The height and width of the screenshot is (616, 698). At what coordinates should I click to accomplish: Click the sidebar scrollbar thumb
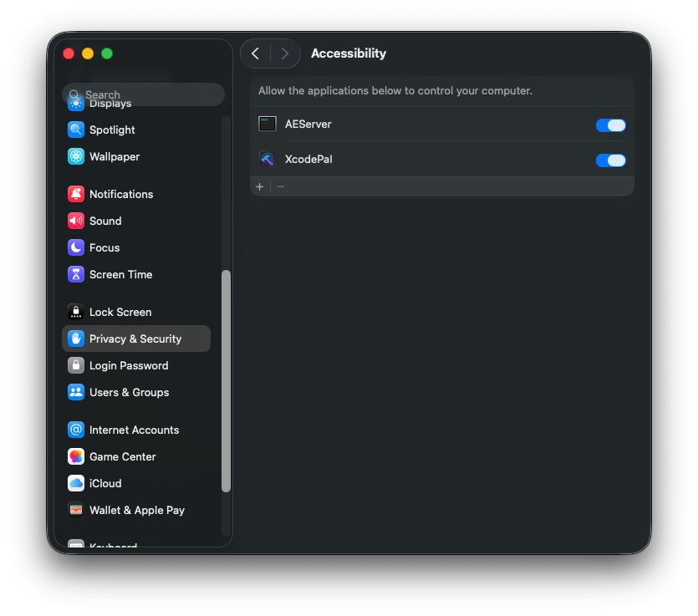pyautogui.click(x=227, y=381)
